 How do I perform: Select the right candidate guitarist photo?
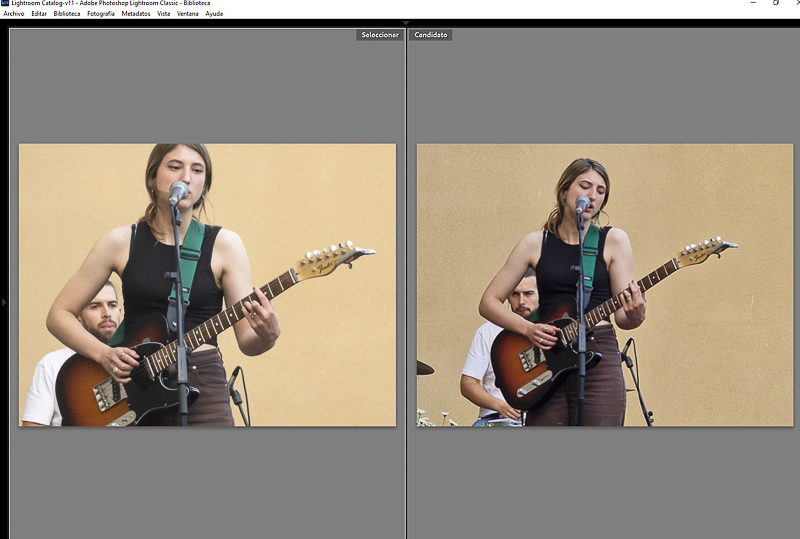point(605,285)
